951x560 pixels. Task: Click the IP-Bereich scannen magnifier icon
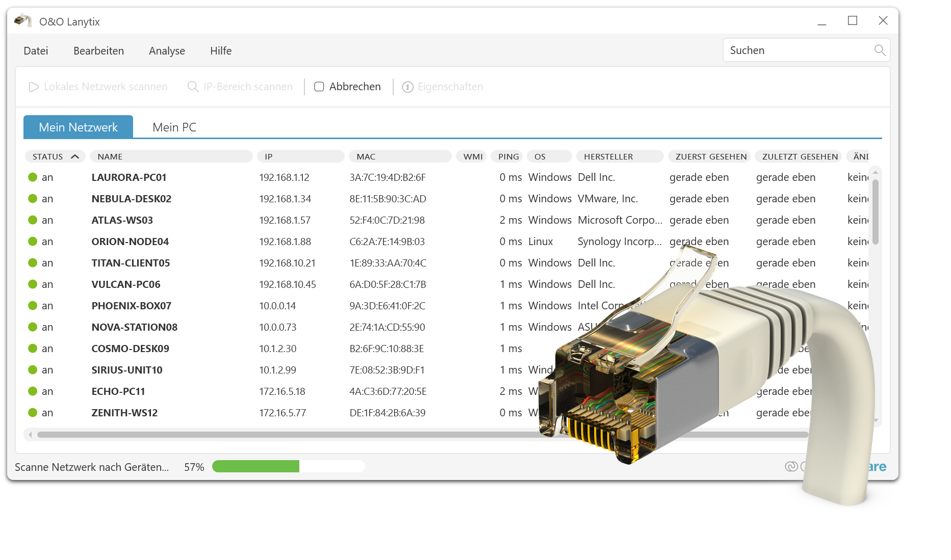tap(193, 87)
